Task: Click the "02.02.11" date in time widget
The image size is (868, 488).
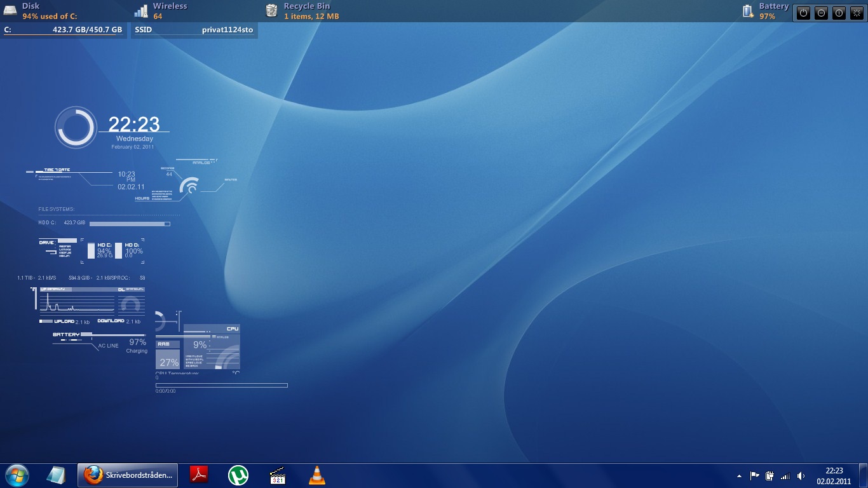Action: point(131,187)
